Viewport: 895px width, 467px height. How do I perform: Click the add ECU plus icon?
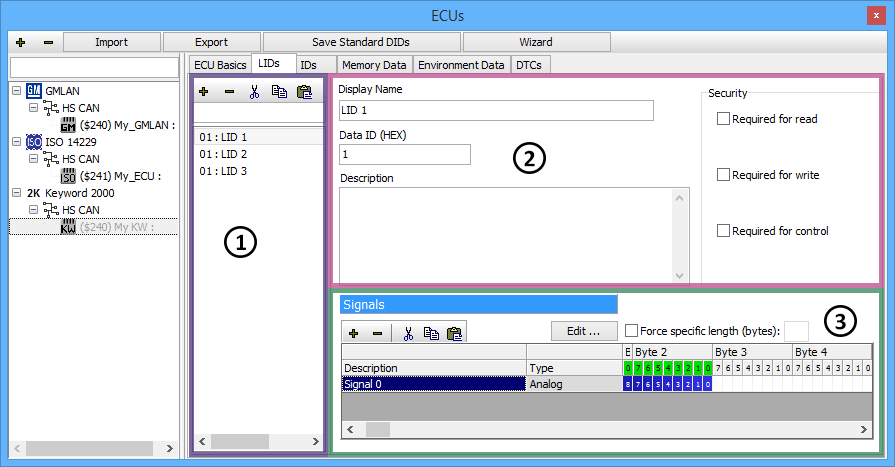(21, 43)
